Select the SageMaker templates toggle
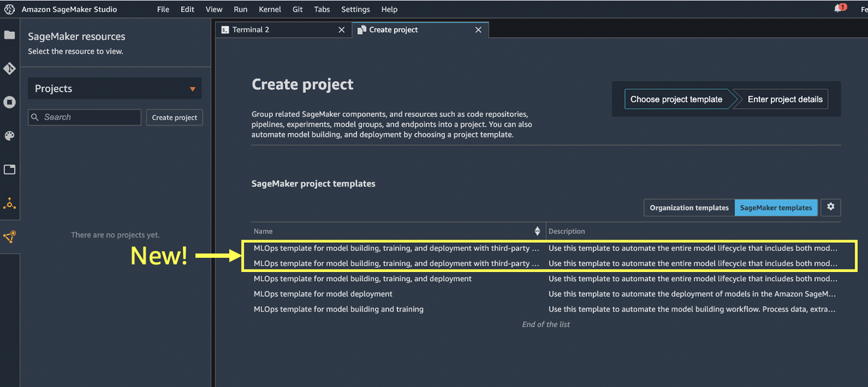Viewport: 868px width, 387px height. click(776, 207)
